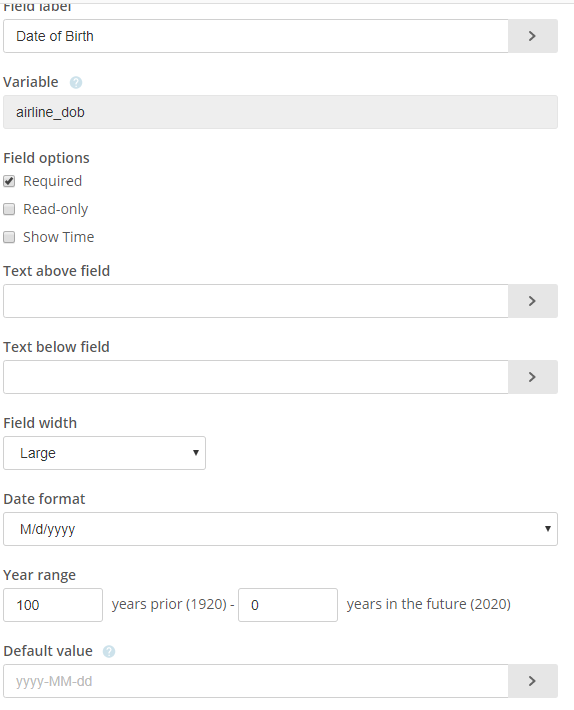Click the Date format dropdown arrow
This screenshot has height=710, width=574.
548,529
